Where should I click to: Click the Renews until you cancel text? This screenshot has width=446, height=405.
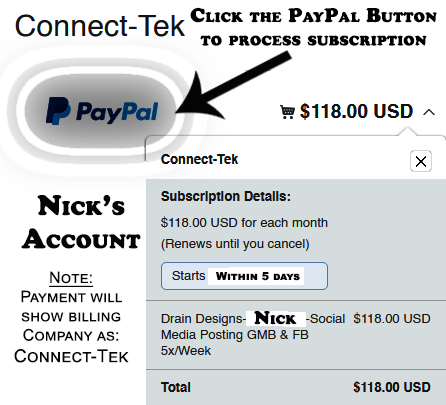[235, 244]
